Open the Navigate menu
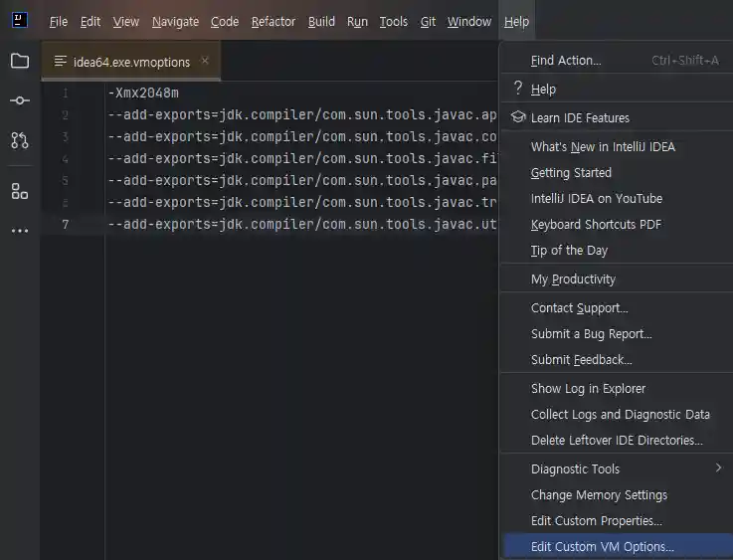The width and height of the screenshot is (733, 560). pyautogui.click(x=175, y=22)
